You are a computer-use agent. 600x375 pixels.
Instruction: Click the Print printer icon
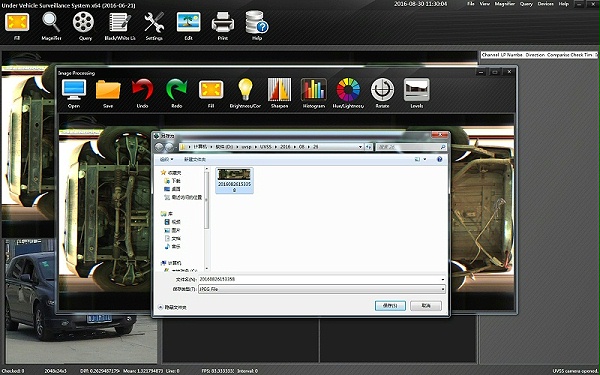point(223,22)
